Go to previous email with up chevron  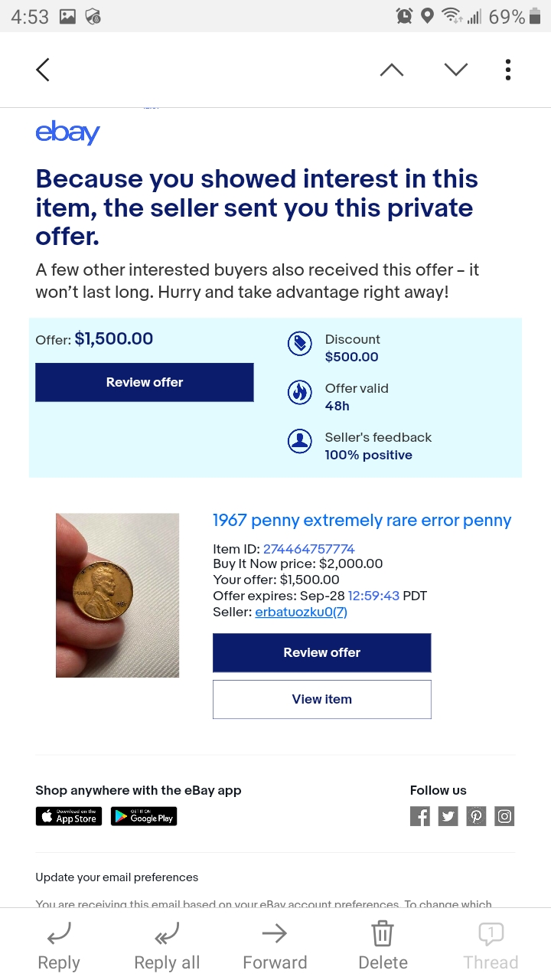coord(391,70)
